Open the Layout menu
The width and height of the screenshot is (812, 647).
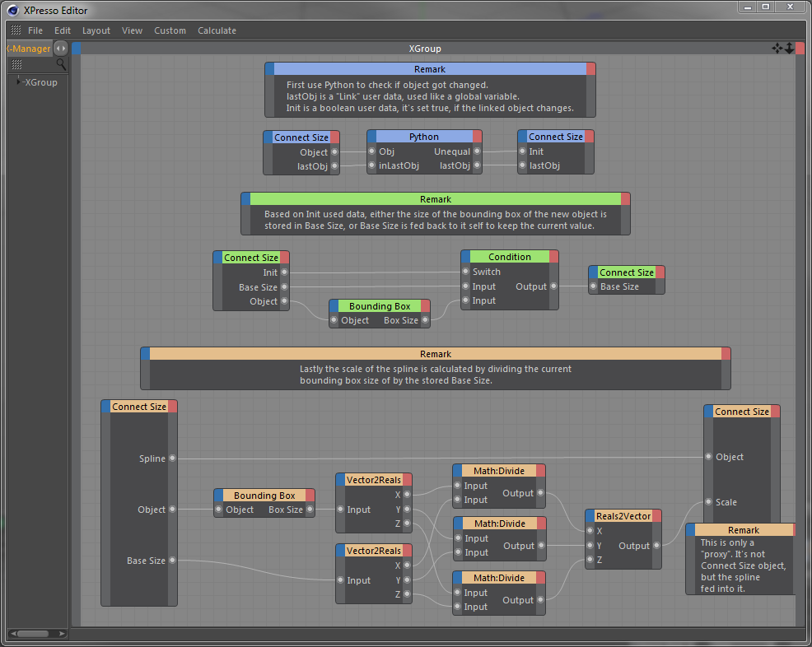click(x=96, y=30)
